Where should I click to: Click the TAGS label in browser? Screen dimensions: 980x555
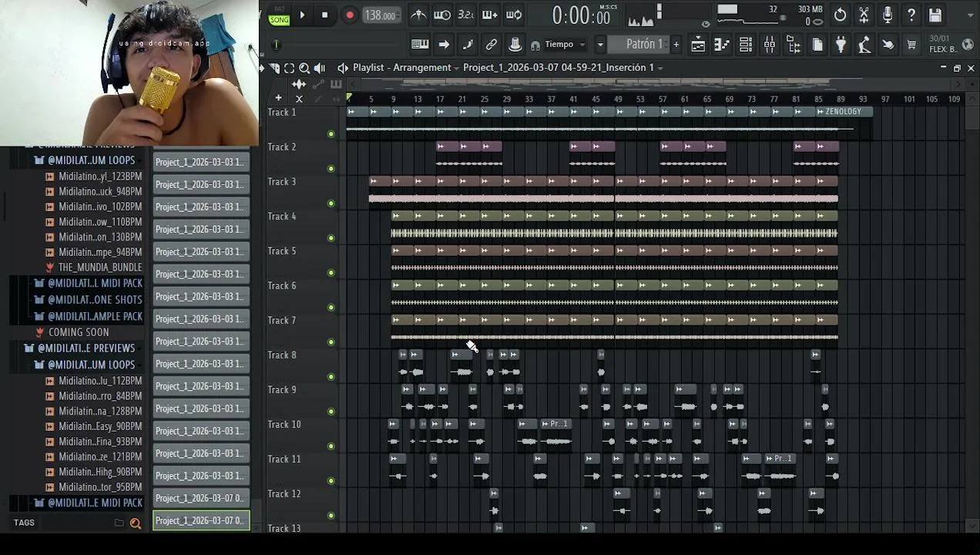[24, 523]
